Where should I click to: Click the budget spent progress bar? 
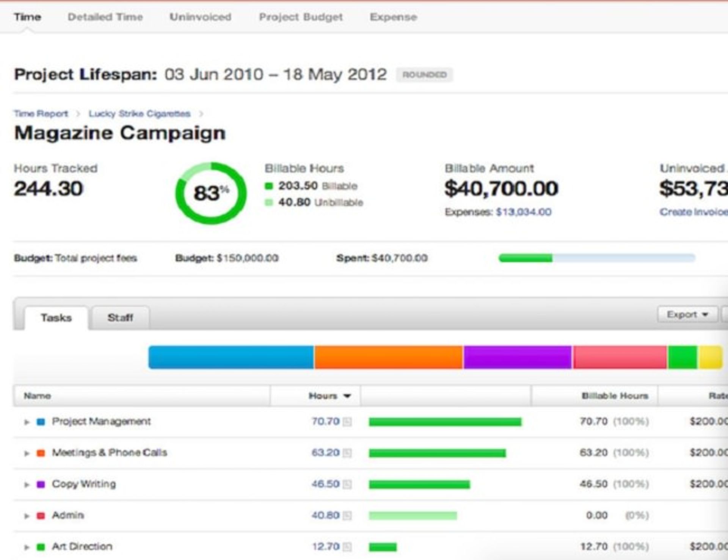(597, 258)
